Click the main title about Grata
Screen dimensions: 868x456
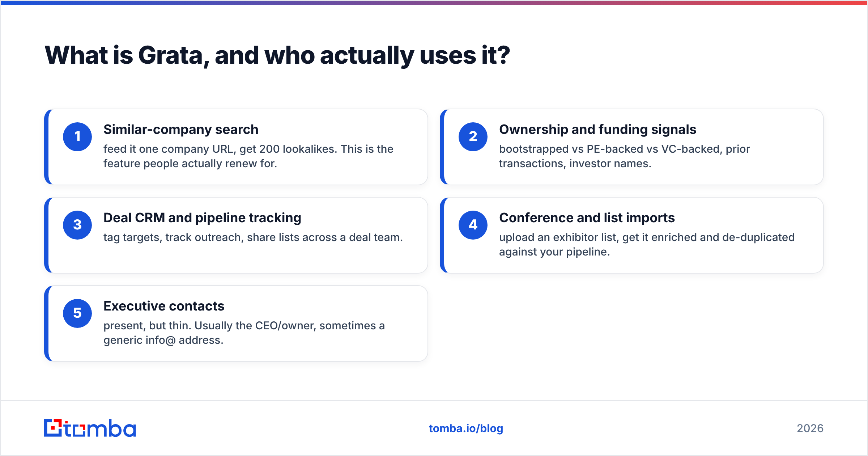pos(277,55)
